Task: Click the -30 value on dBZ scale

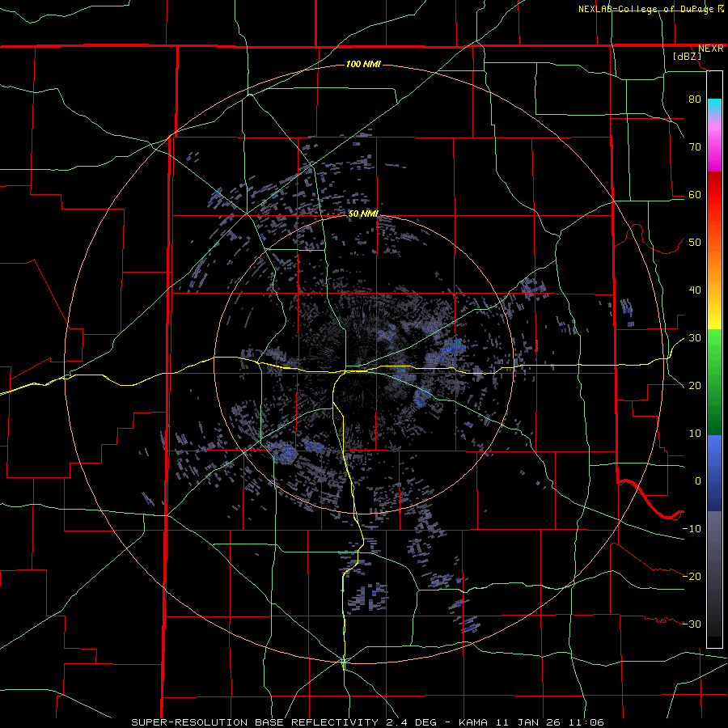Action: coord(692,624)
